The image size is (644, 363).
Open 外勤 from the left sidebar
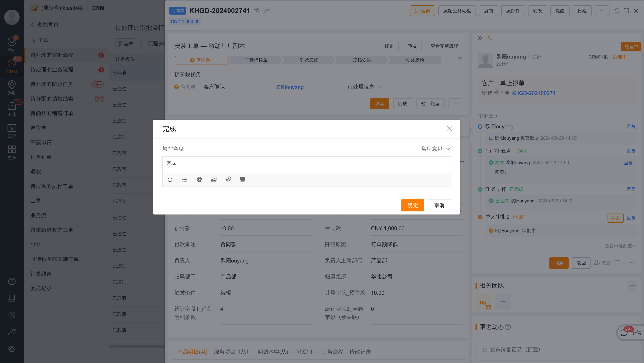[x=12, y=87]
